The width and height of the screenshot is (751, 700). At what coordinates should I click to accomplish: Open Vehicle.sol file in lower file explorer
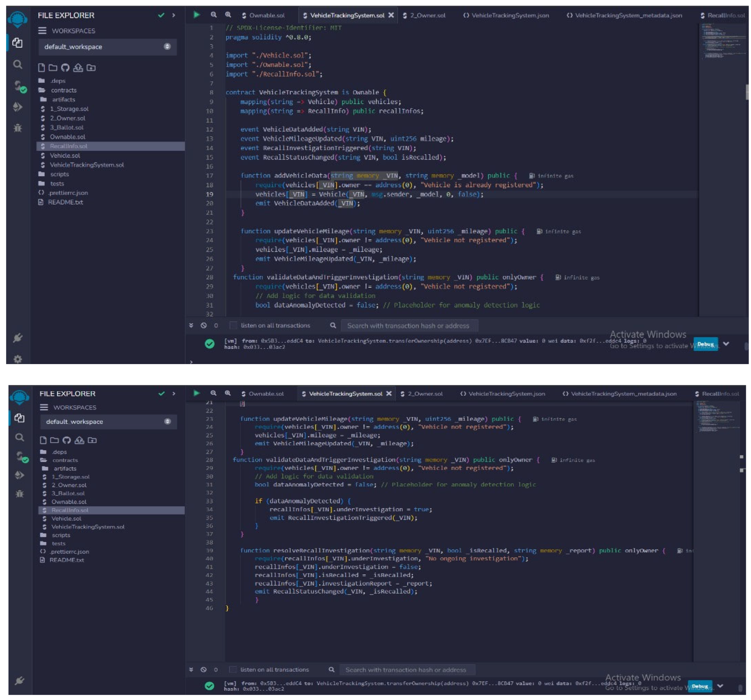tap(66, 518)
